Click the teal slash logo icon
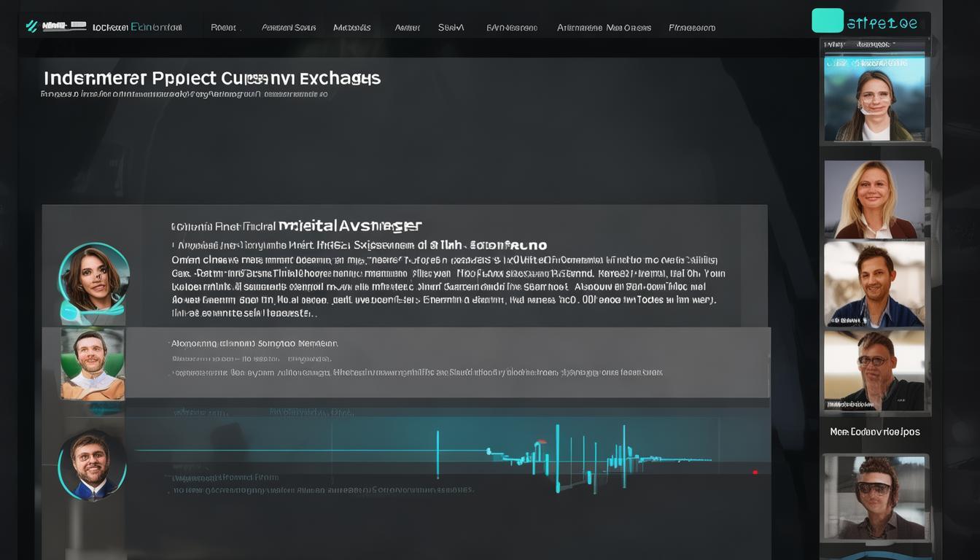The height and width of the screenshot is (560, 980). coord(31,27)
